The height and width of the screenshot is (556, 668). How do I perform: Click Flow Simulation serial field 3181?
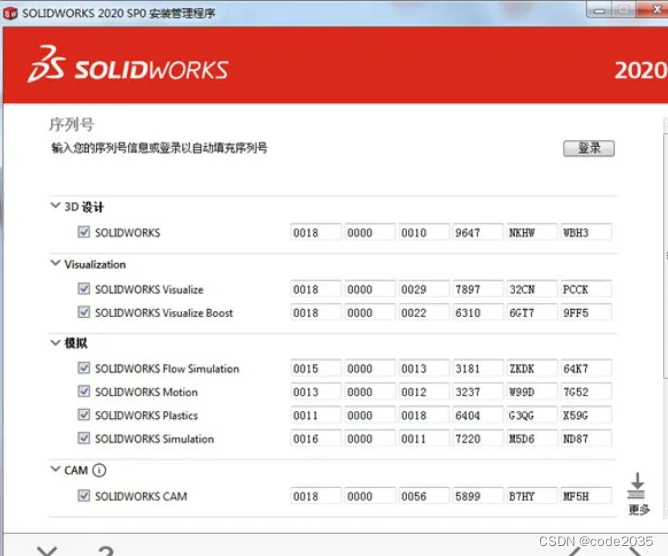[x=478, y=369]
